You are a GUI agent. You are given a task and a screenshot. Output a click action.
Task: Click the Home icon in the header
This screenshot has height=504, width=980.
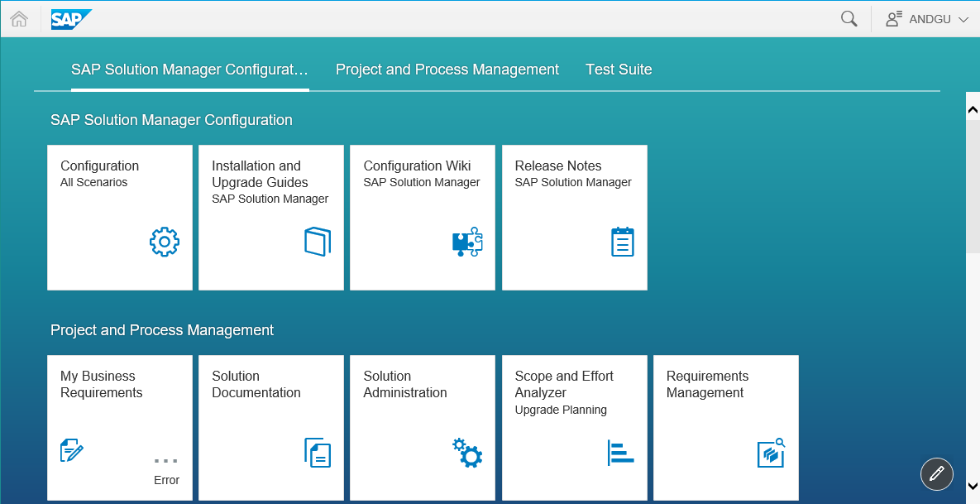pyautogui.click(x=19, y=19)
